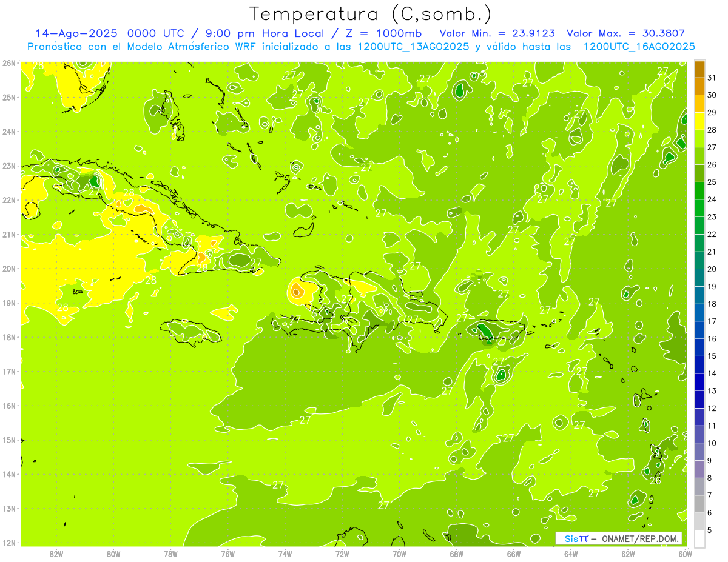Click the '20N' latitude axis label
Image resolution: width=728 pixels, height=562 pixels.
9,269
